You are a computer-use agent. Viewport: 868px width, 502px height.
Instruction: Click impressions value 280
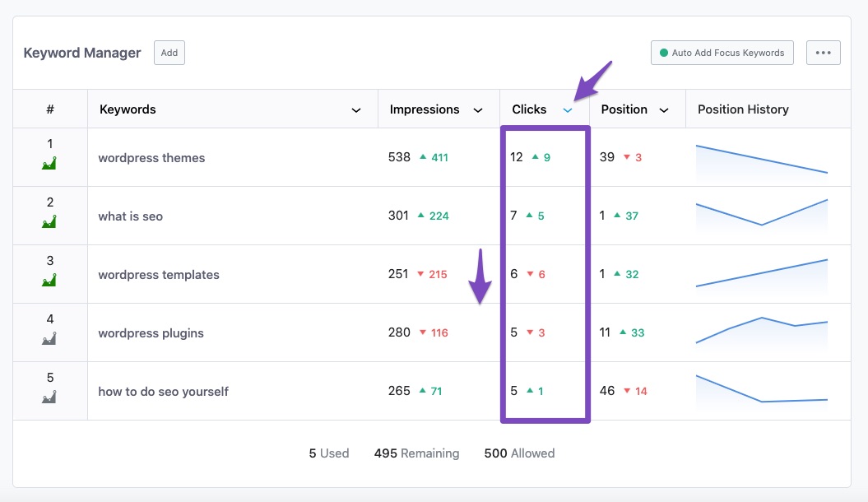[399, 332]
